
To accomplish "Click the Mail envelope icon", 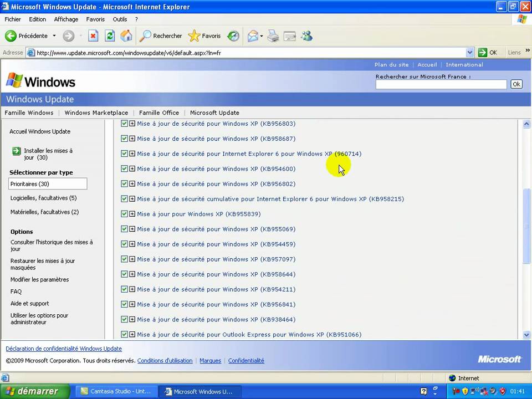I will [253, 35].
